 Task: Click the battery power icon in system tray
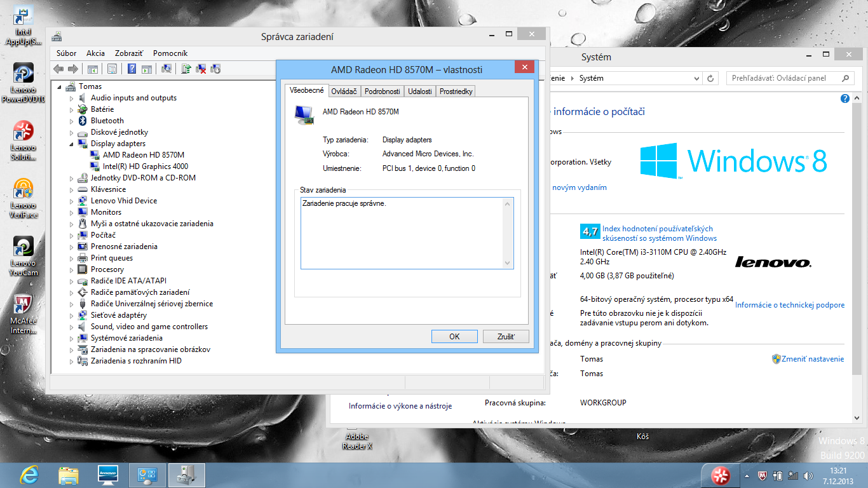779,475
